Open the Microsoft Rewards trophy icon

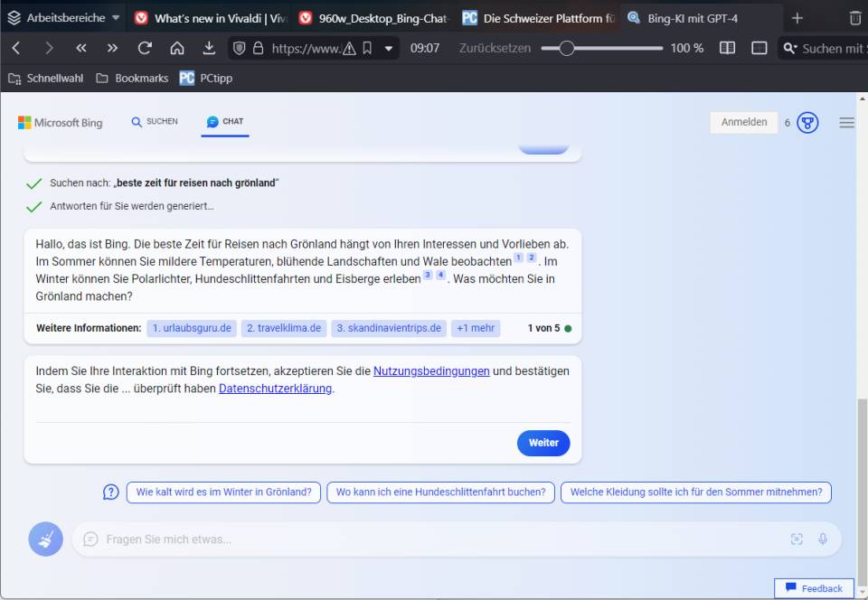tap(807, 123)
